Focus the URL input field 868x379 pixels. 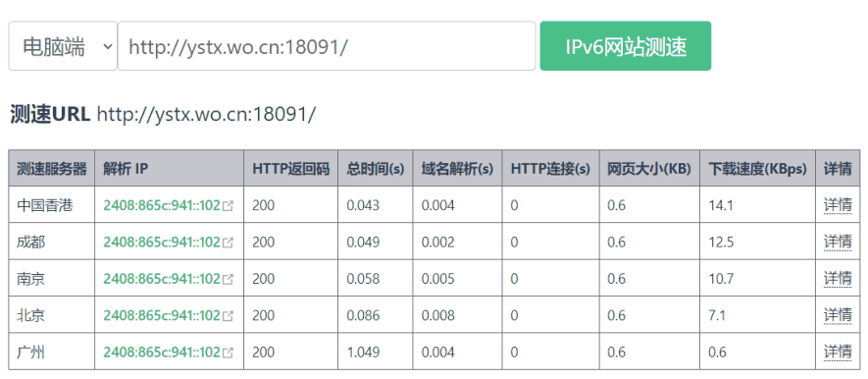tap(327, 46)
